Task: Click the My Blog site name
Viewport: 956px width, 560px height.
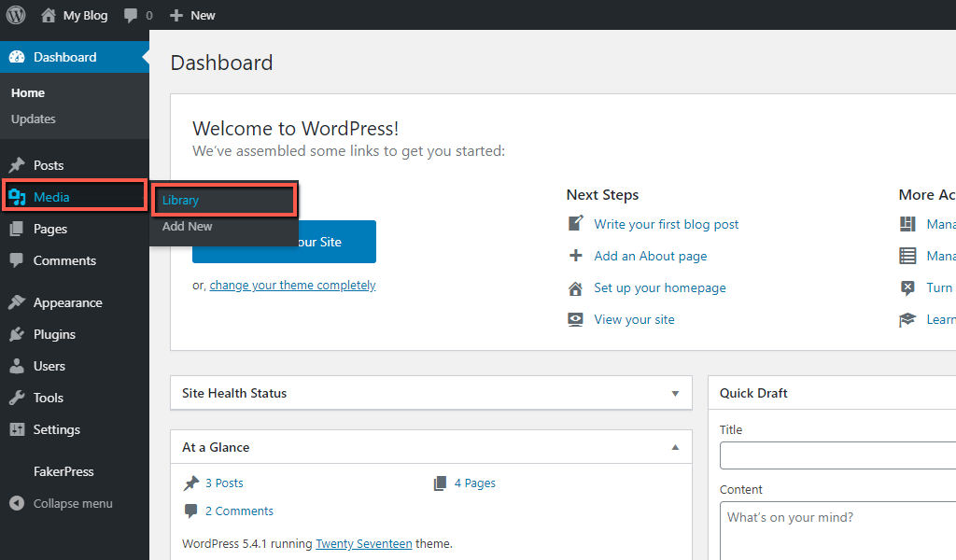Action: click(x=85, y=15)
